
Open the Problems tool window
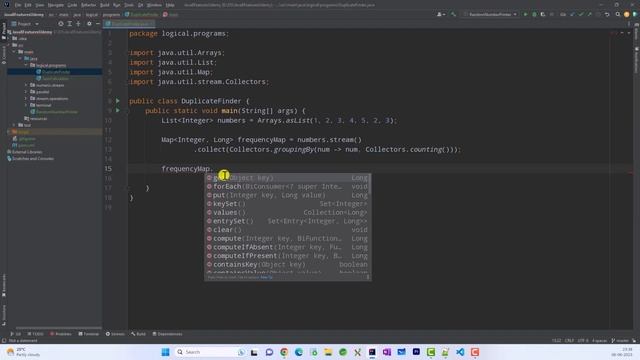(x=61, y=334)
